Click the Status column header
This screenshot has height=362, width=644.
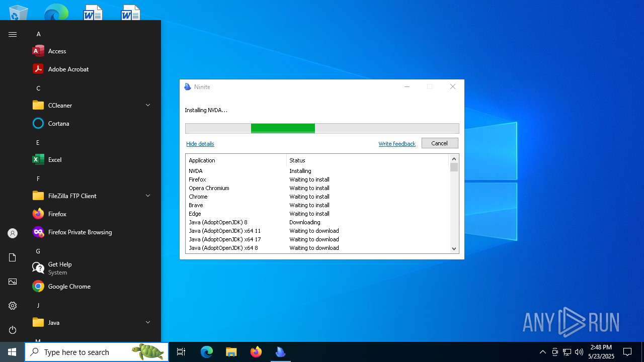[367, 160]
